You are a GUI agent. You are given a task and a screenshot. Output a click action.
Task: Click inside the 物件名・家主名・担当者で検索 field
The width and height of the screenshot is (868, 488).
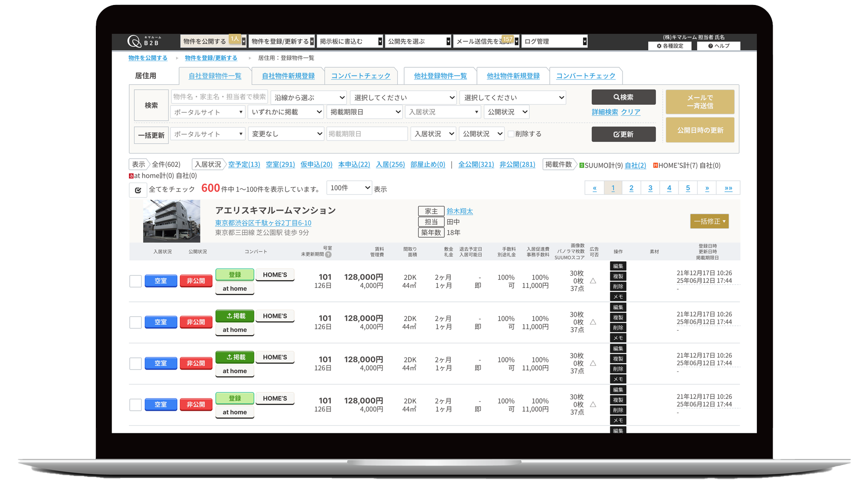pyautogui.click(x=220, y=97)
